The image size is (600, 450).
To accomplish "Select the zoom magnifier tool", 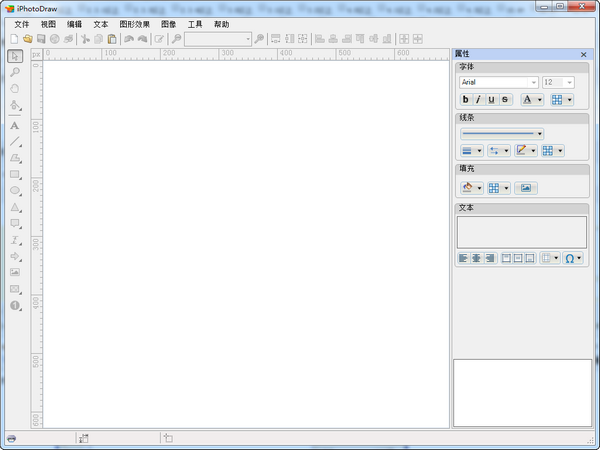I will click(15, 72).
